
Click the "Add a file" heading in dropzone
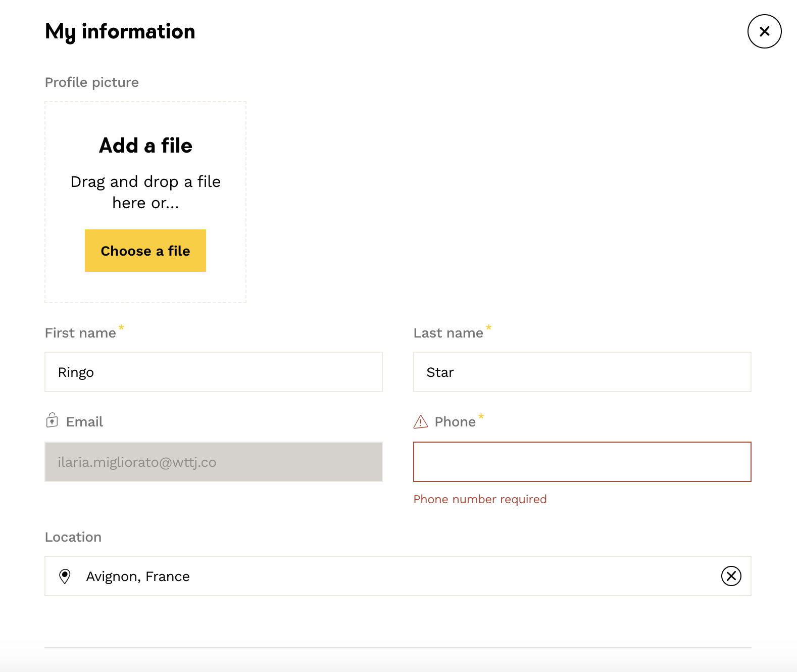point(145,146)
